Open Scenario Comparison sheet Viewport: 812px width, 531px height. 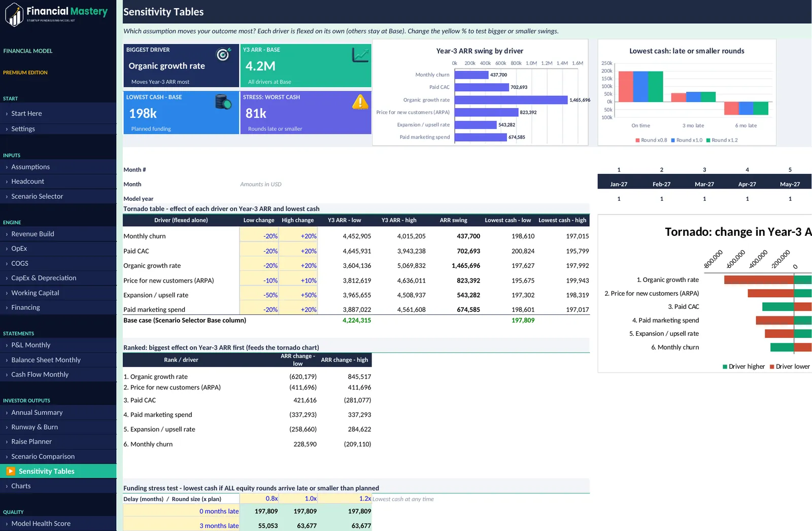[58, 456]
